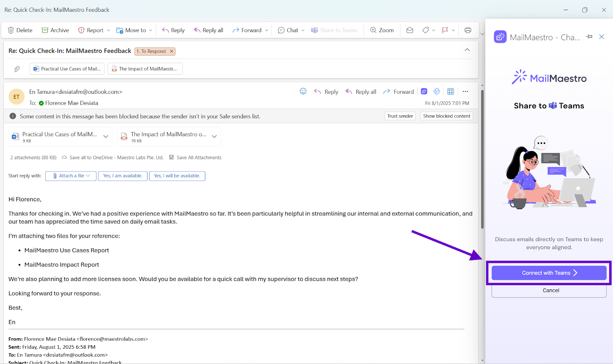Image resolution: width=613 pixels, height=364 pixels.
Task: Open 'The Impact of MailMaestr...' header attachment
Action: tap(145, 69)
